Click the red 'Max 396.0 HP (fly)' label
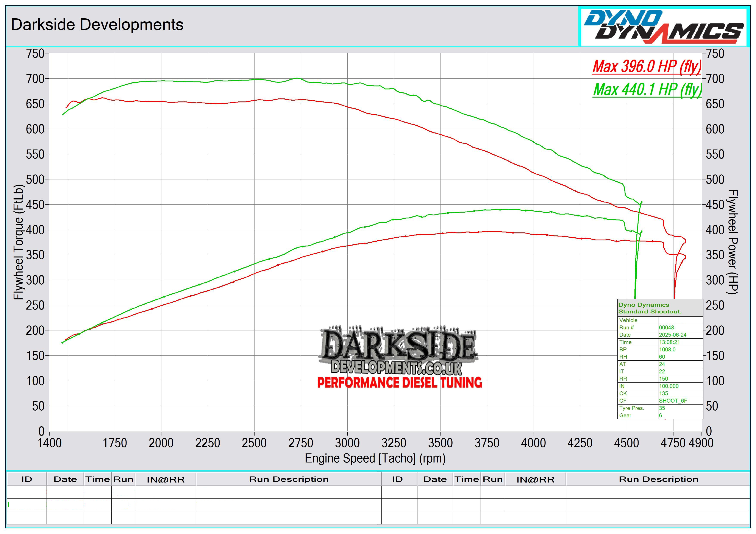Viewport: 756px width, 534px height. tap(647, 67)
